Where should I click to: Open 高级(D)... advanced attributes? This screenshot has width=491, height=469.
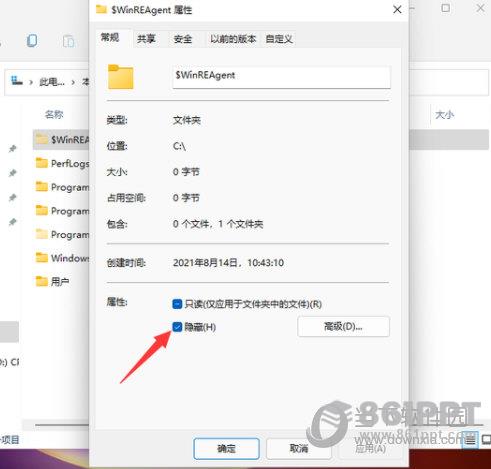click(343, 326)
